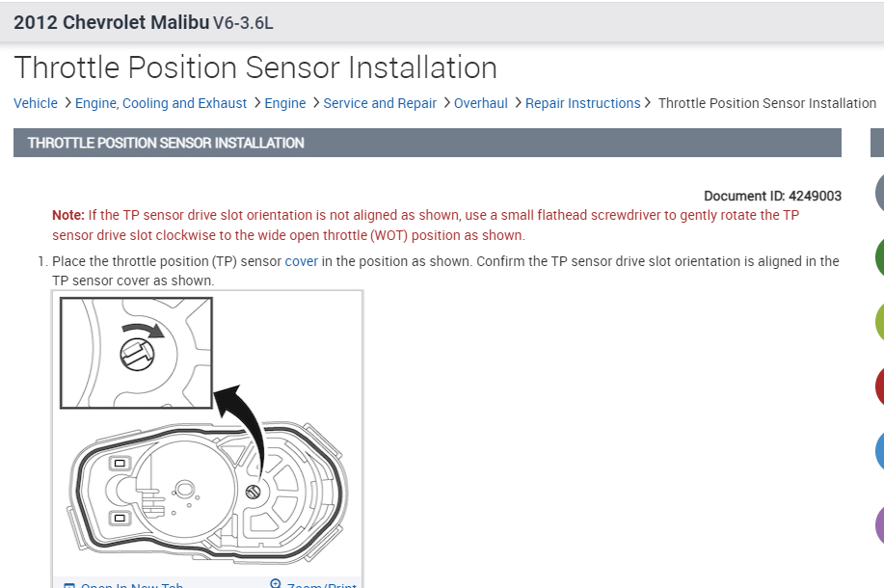Click the gray circle icon in right sidebar
This screenshot has height=588, width=884.
[878, 192]
